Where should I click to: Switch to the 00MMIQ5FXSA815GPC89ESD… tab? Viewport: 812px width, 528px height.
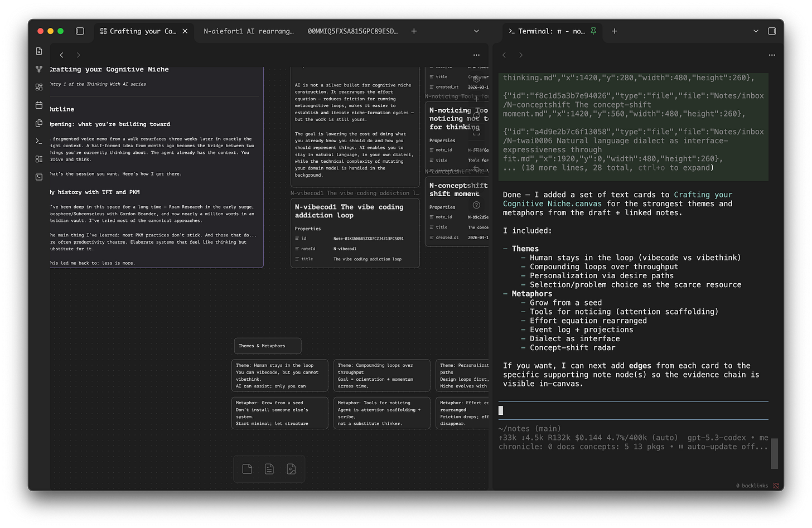point(352,31)
